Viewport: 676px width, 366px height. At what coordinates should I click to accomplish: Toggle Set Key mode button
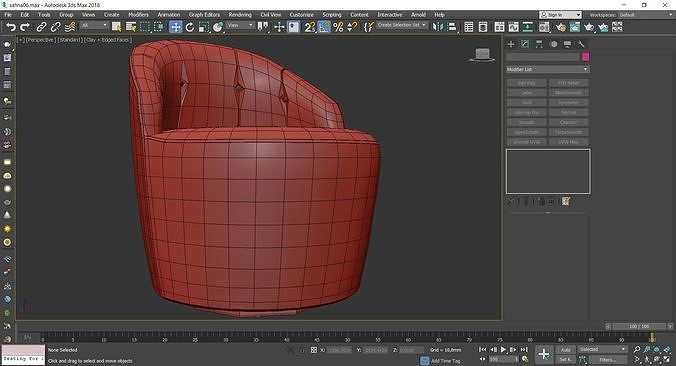(565, 360)
